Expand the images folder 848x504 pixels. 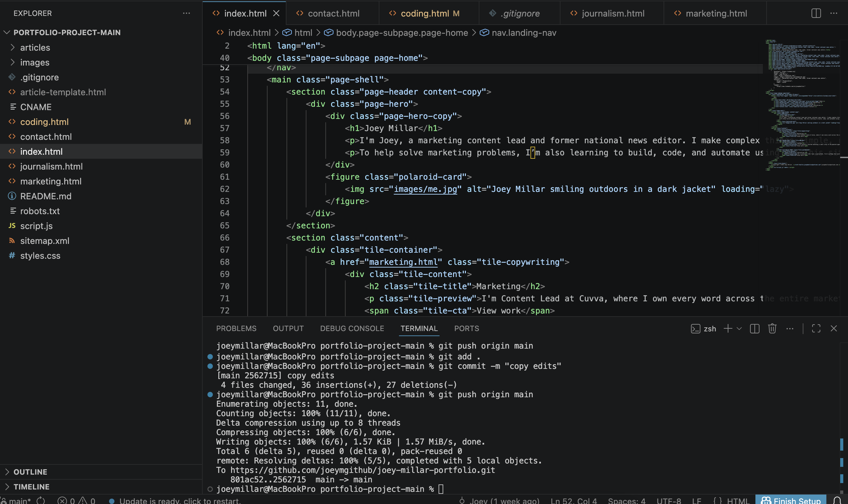click(101, 62)
